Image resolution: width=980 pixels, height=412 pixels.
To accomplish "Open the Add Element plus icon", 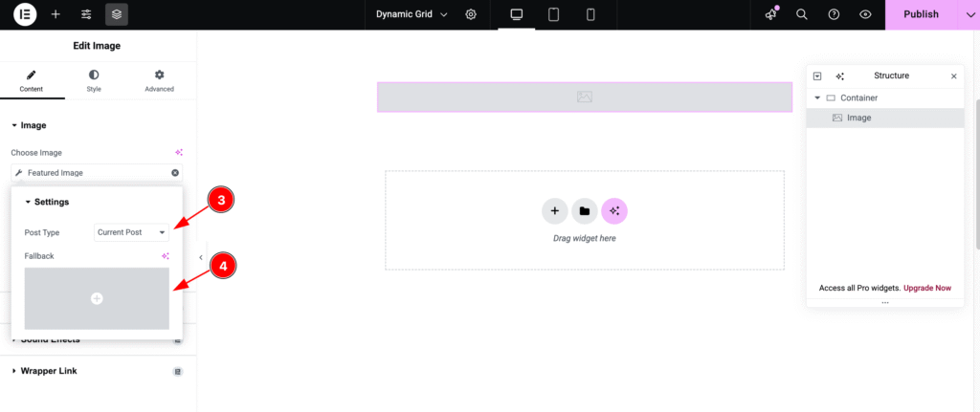I will (56, 14).
